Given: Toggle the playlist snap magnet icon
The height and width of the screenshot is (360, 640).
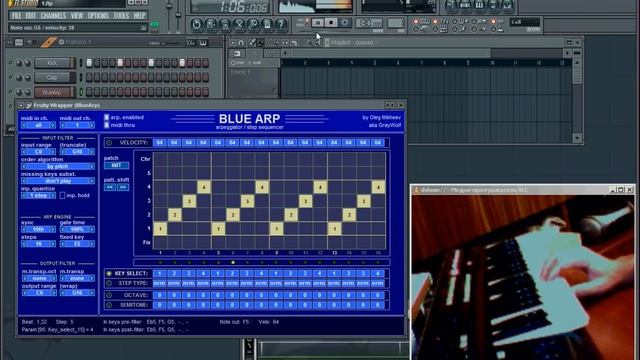Looking at the screenshot, I should tap(241, 42).
